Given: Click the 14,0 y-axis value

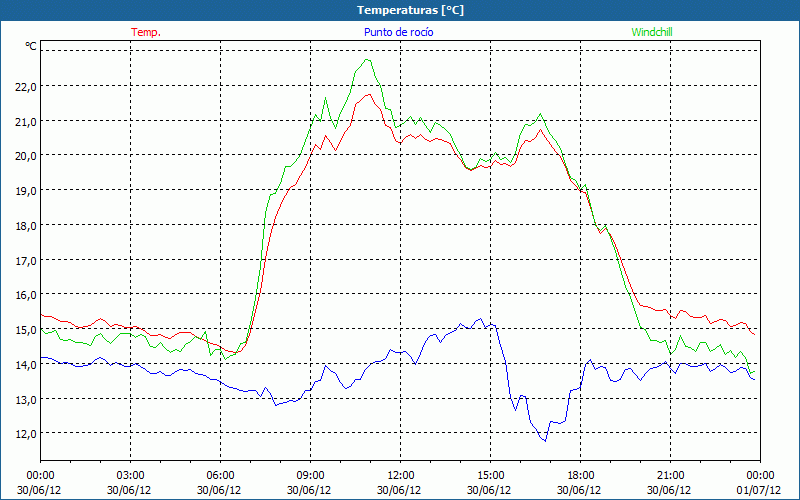Looking at the screenshot, I should point(26,365).
